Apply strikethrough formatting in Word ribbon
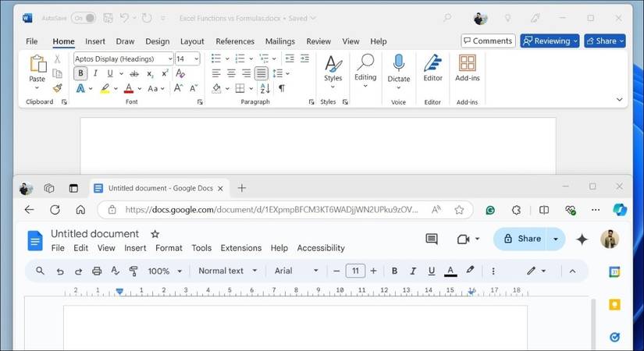This screenshot has width=644, height=351. click(x=134, y=74)
